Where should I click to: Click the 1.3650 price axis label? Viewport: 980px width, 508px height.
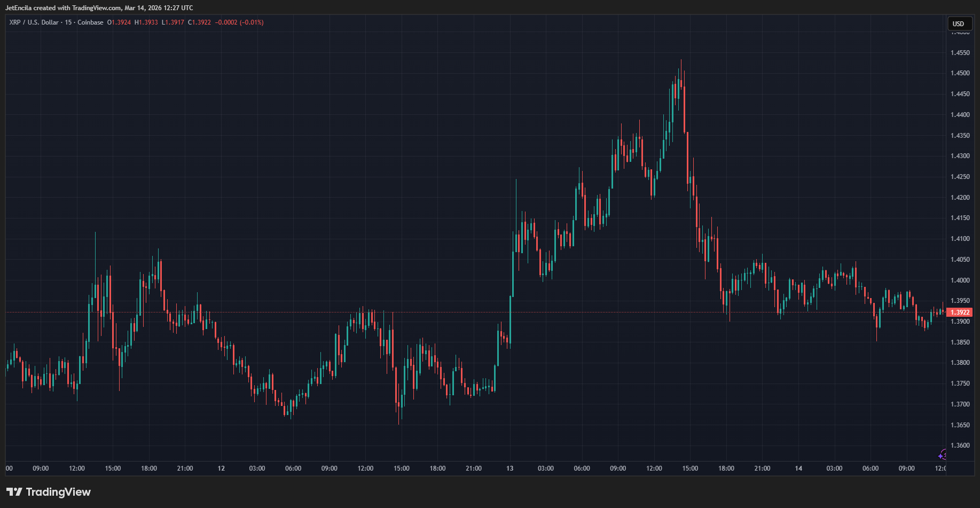pyautogui.click(x=960, y=425)
